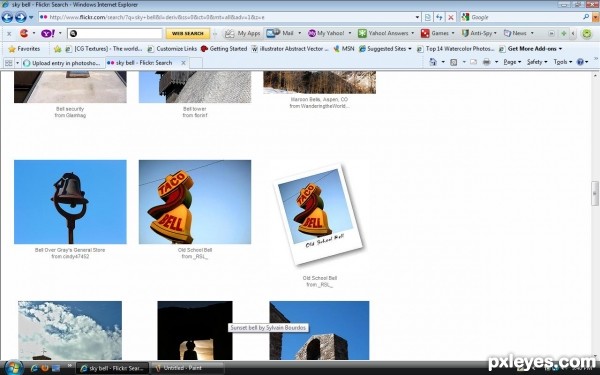
Task: Open Mail from Yahoo toolbar
Action: (280, 33)
